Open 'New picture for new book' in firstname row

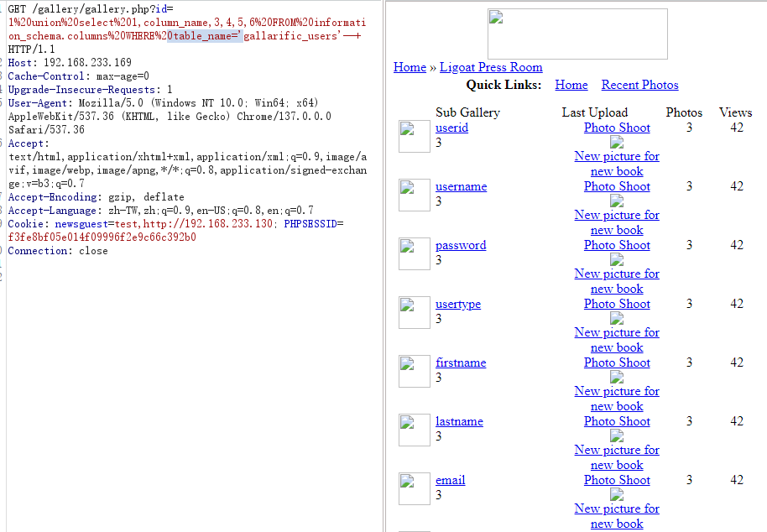616,399
